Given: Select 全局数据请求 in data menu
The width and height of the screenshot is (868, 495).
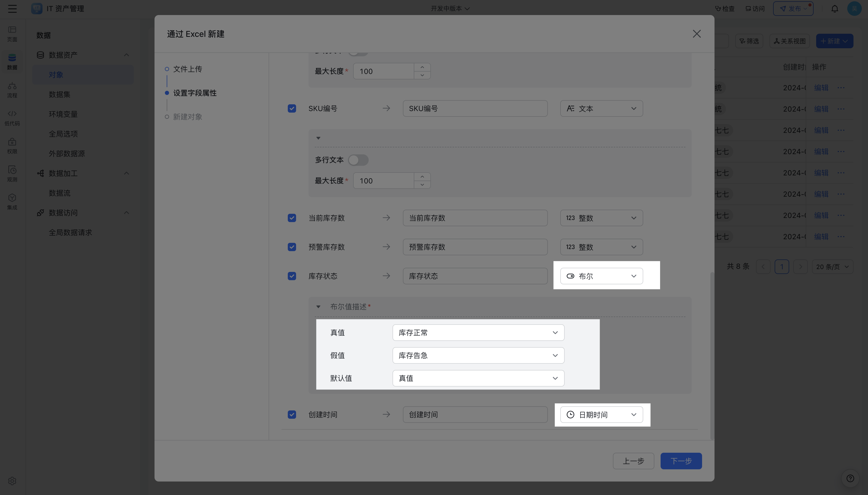Looking at the screenshot, I should click(83, 232).
